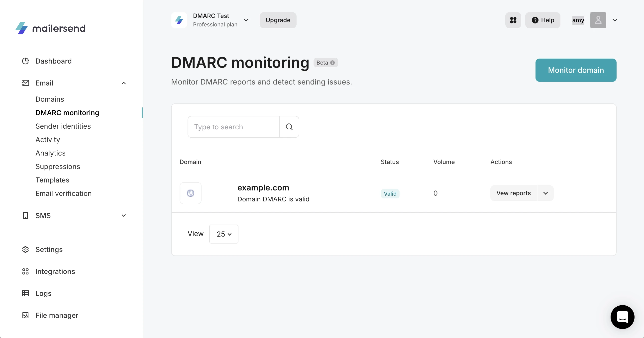Expand the DMARC Test workspace switcher

[246, 20]
